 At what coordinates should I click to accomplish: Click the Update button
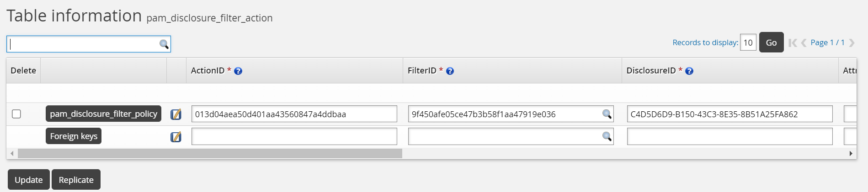[x=29, y=180]
